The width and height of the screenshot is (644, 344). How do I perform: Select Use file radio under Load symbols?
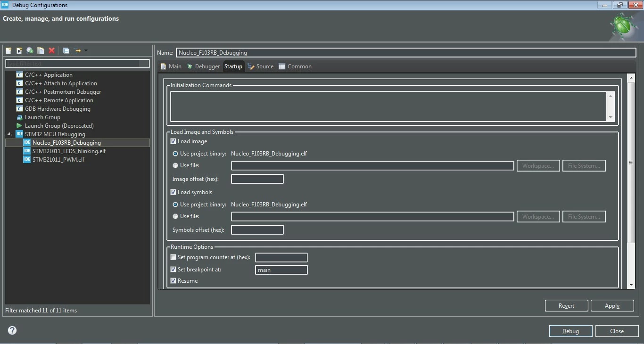pos(175,216)
